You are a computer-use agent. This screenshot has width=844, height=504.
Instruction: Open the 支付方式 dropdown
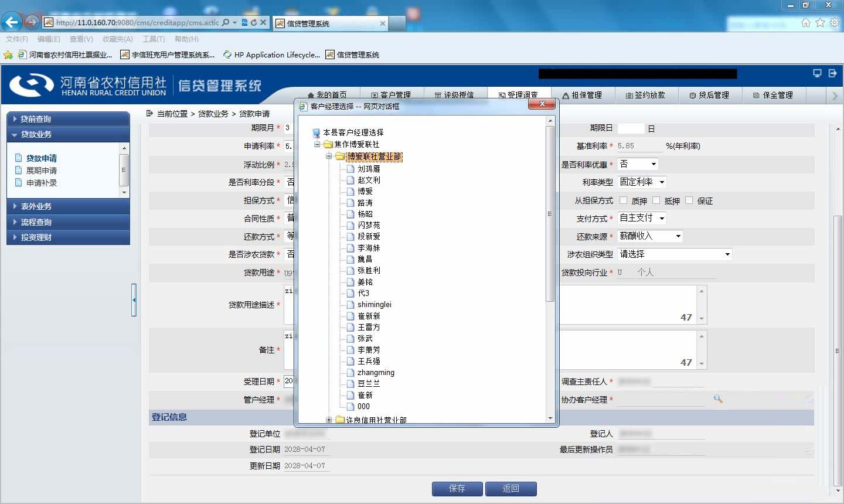coord(642,218)
